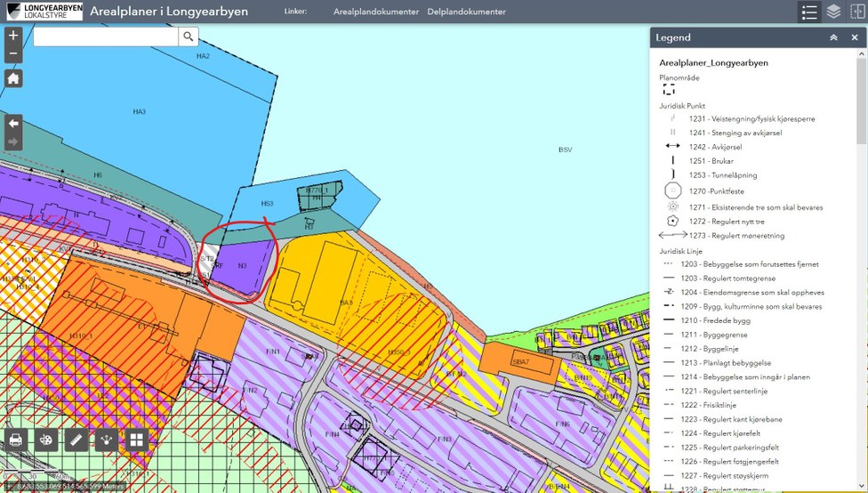Click the 1242 double-arrow symbol

tap(672, 146)
